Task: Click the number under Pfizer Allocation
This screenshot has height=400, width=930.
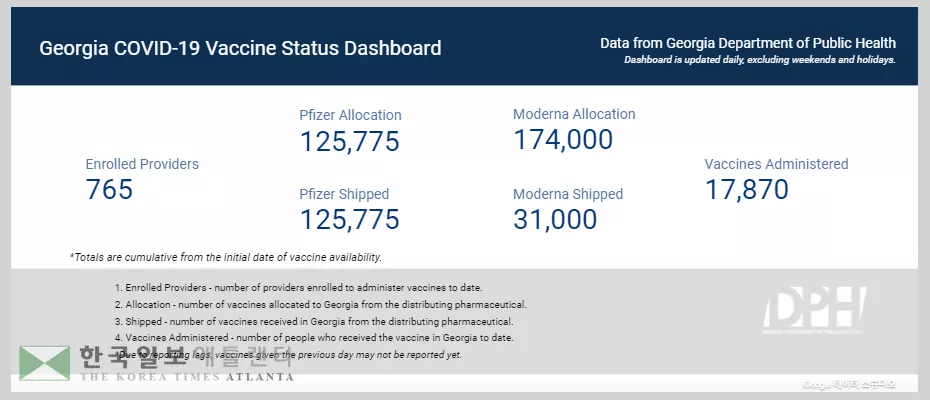Action: 349,141
